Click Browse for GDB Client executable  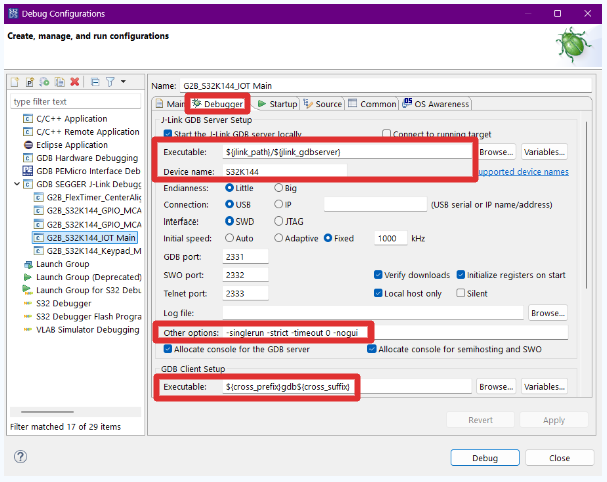496,387
